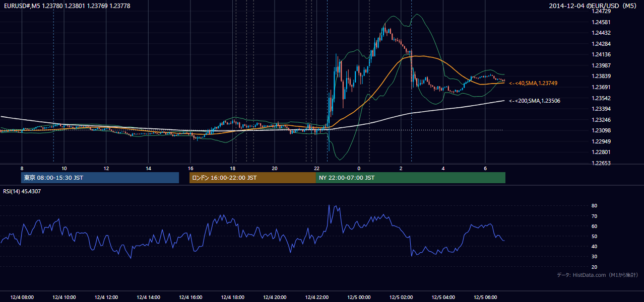Click the 12/4 08:00 time label
The image size is (644, 302).
22,297
